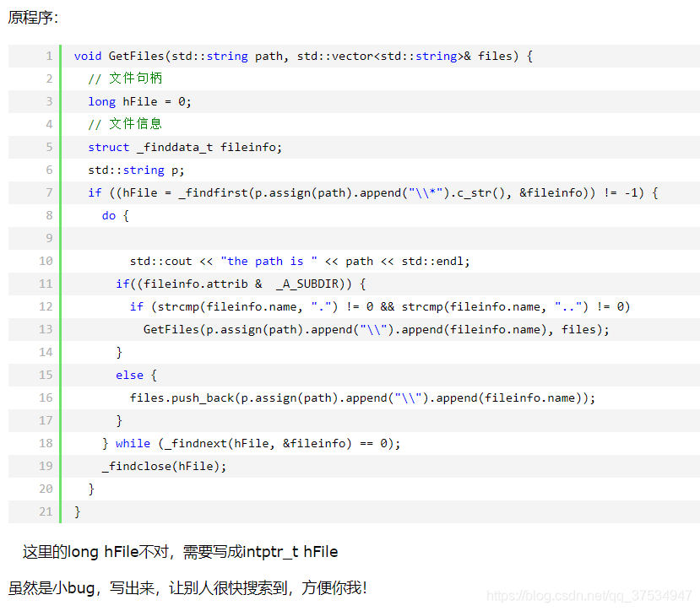Click the "do {" line

click(x=116, y=215)
